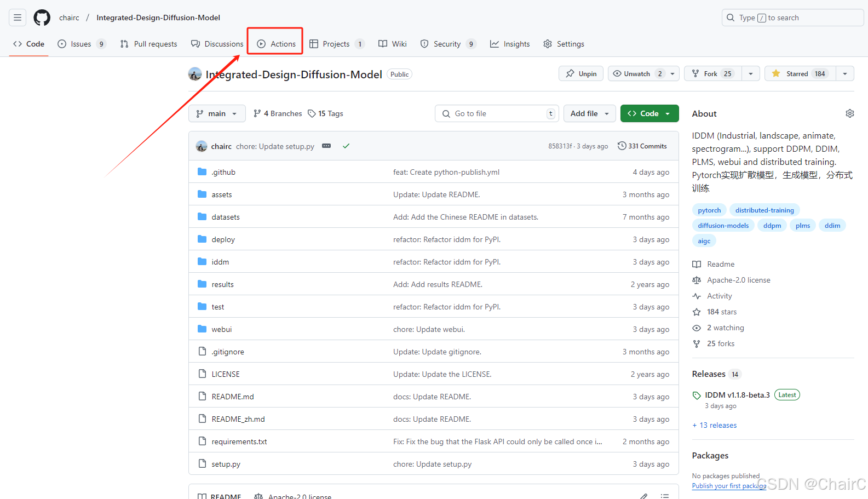868x499 pixels.
Task: Click commit hash 858313f
Action: tap(561, 146)
